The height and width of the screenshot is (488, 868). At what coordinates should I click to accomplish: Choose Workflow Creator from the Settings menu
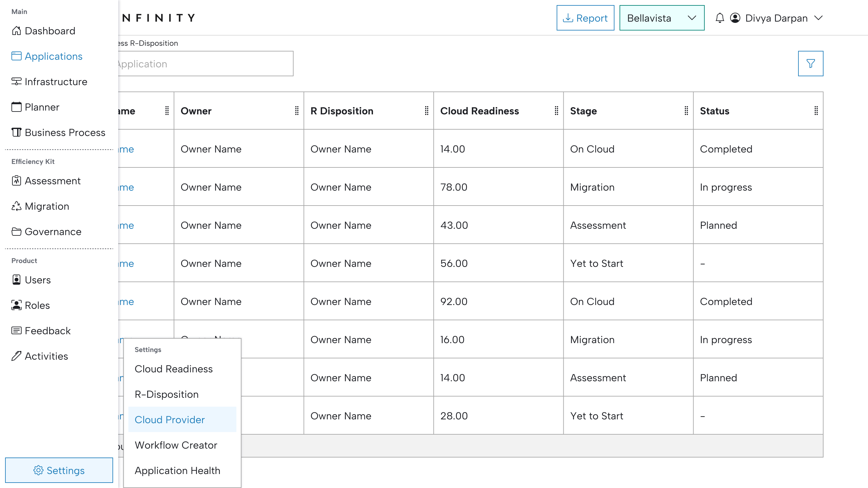[176, 445]
